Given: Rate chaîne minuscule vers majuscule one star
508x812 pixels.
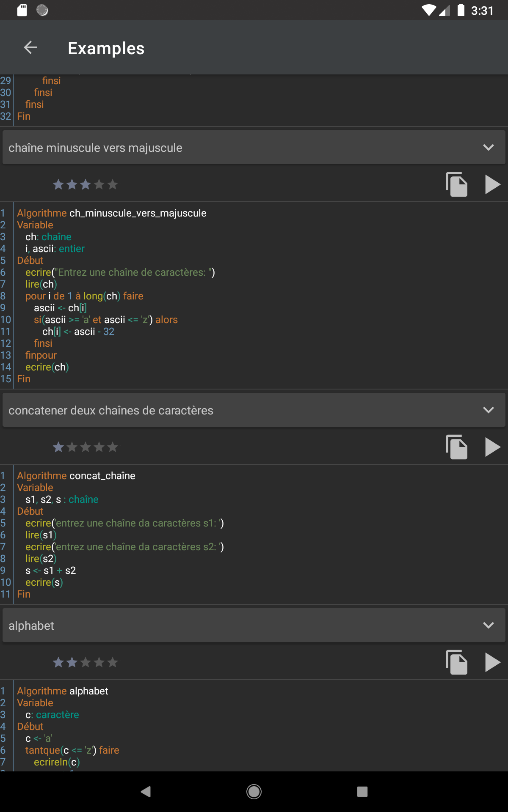Looking at the screenshot, I should 58,184.
